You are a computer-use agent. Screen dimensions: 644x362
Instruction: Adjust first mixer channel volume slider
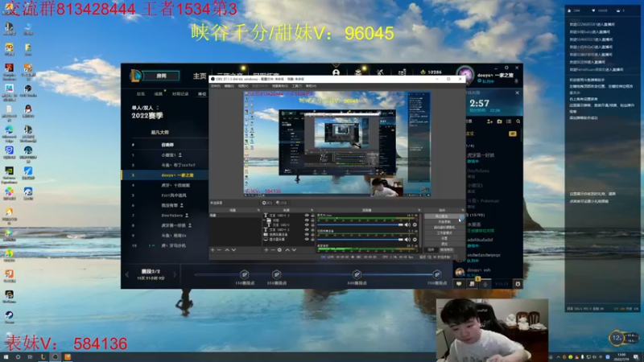click(x=360, y=224)
